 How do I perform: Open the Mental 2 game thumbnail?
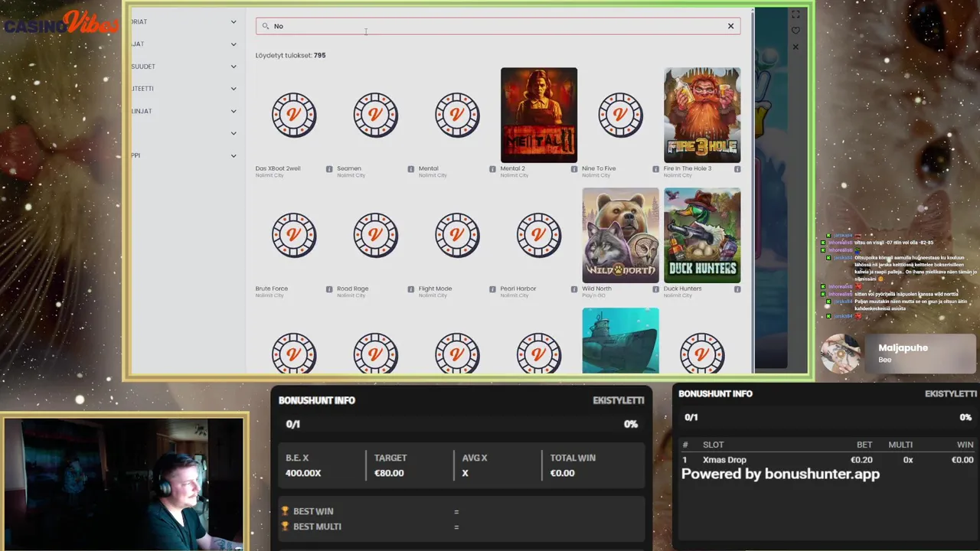pyautogui.click(x=539, y=115)
